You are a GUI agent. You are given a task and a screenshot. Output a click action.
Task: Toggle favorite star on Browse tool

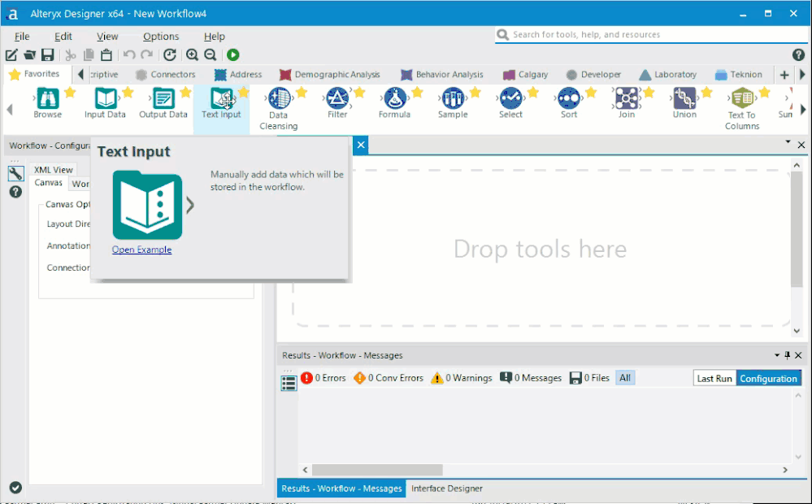pyautogui.click(x=70, y=93)
